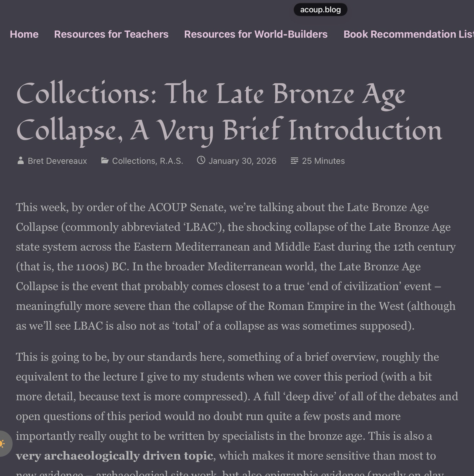Open Bret Devereaux author page
The width and height of the screenshot is (474, 476).
[57, 161]
